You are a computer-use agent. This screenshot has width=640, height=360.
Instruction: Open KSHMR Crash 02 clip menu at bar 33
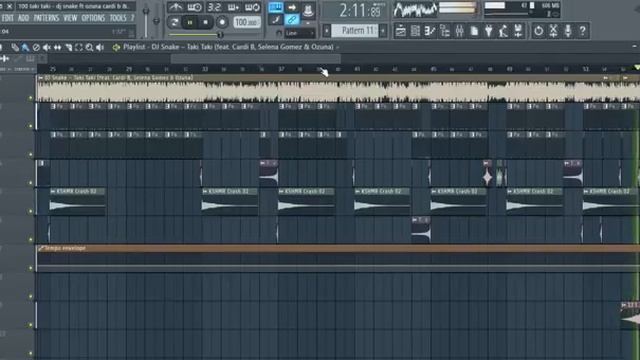click(x=205, y=191)
